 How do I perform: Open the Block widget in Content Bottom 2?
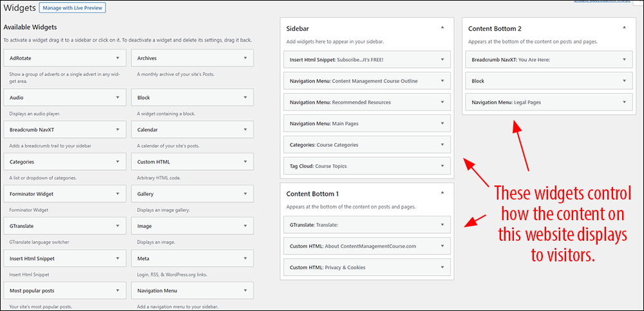[x=549, y=81]
